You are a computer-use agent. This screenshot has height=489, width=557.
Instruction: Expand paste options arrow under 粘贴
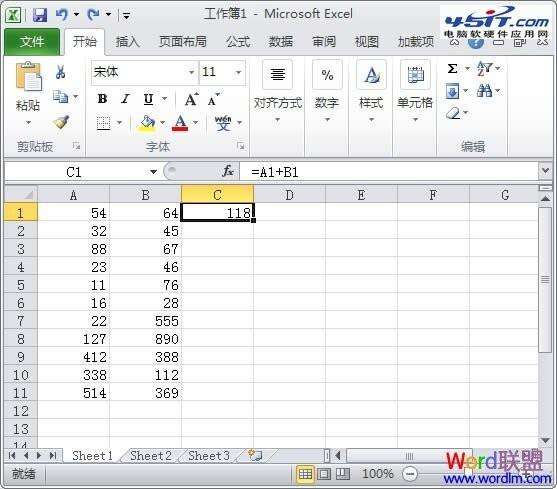28,123
